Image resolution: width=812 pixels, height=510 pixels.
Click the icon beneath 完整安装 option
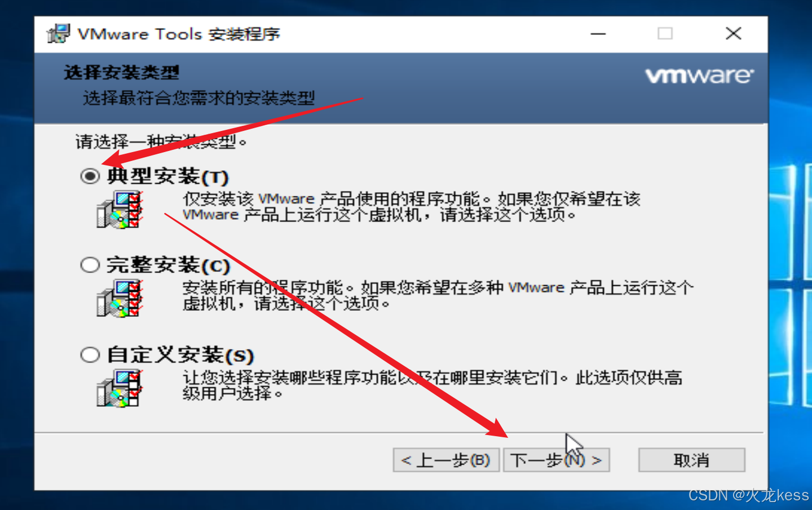tap(119, 298)
